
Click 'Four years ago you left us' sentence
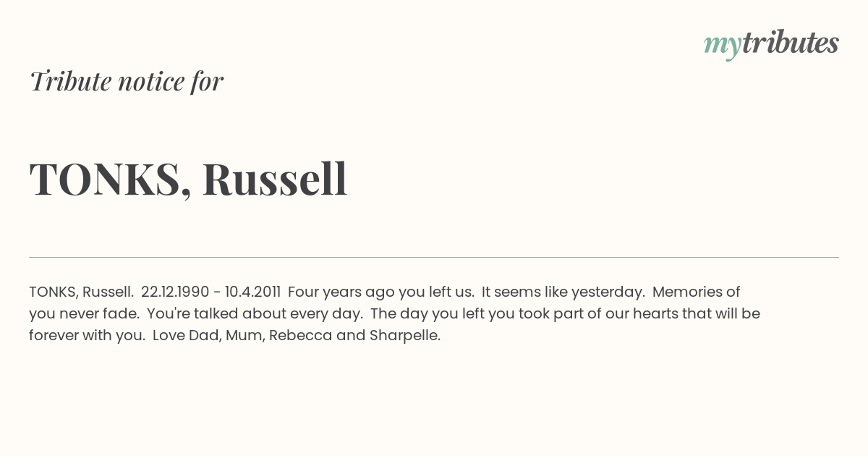coord(381,292)
